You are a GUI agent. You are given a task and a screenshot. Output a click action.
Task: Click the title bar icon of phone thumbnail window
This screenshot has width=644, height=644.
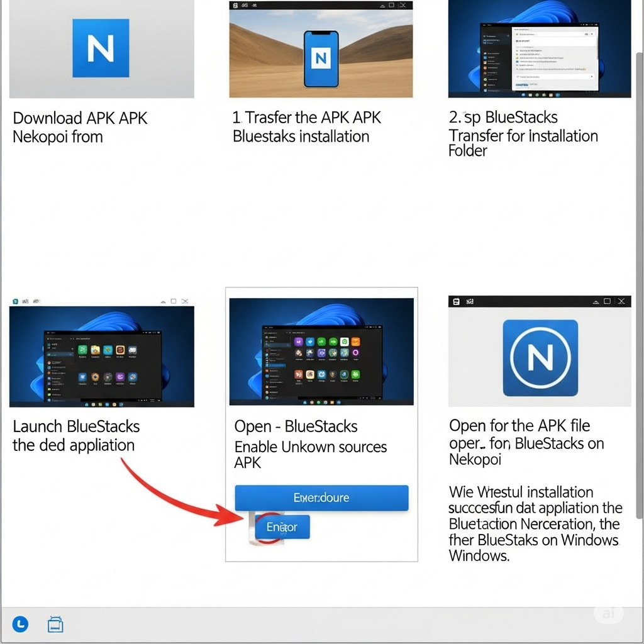235,5
